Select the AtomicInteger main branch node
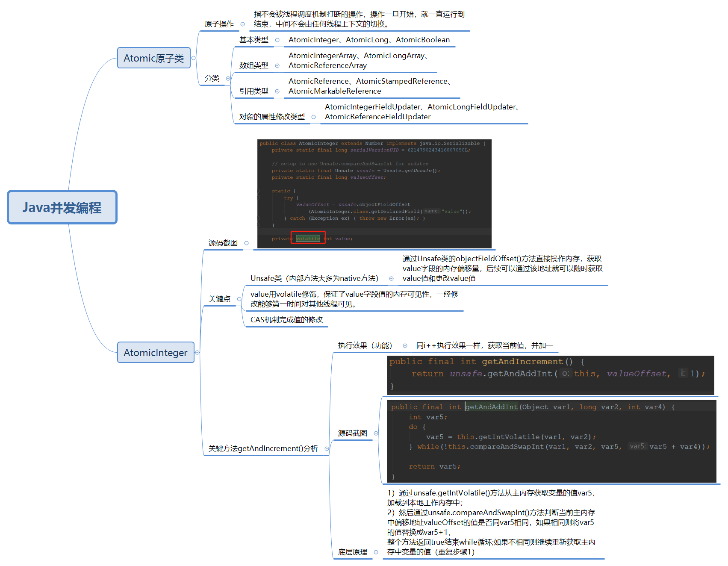Image resolution: width=728 pixels, height=566 pixels. [x=156, y=353]
